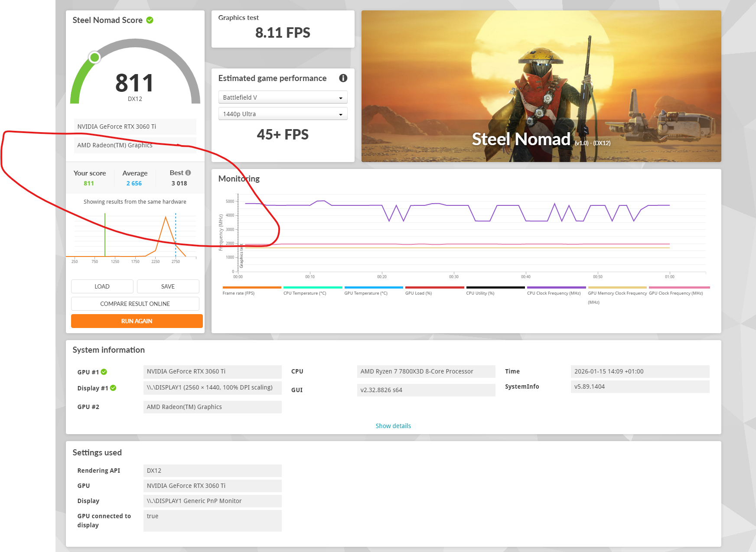The height and width of the screenshot is (552, 756).
Task: Open the info icon next to Estimated game performance
Action: [x=343, y=78]
